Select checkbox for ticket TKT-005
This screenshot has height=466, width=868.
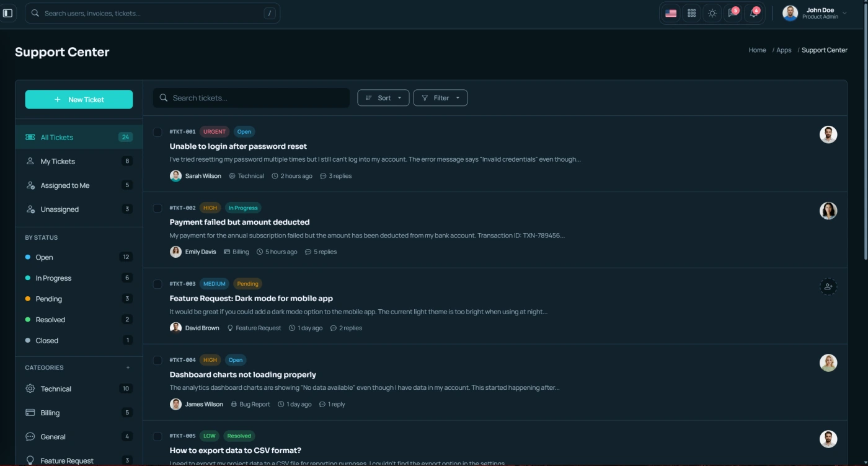click(157, 436)
